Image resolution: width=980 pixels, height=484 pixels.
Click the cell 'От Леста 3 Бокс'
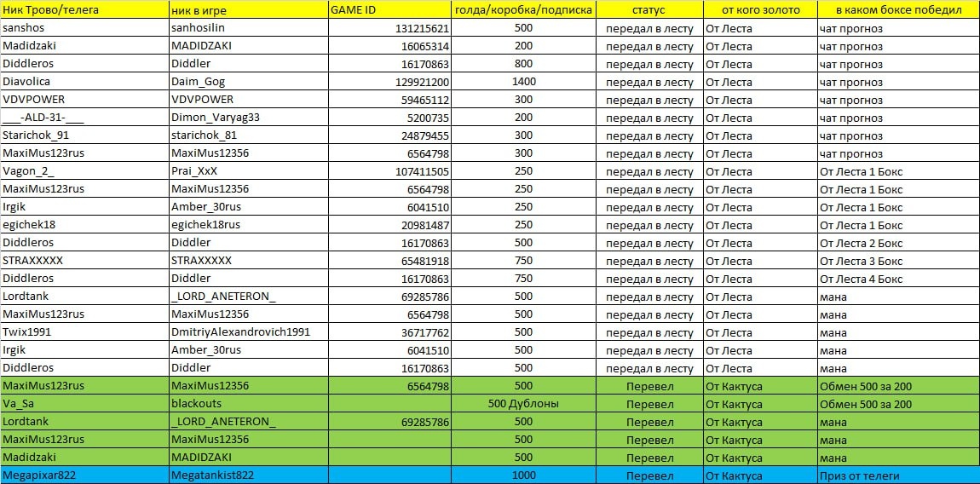[x=899, y=260]
